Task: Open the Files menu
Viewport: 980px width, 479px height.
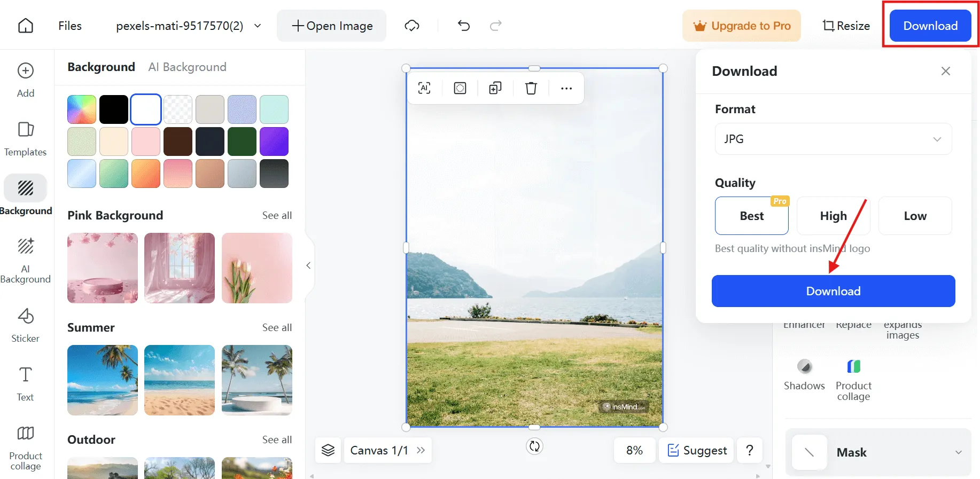Action: [70, 26]
